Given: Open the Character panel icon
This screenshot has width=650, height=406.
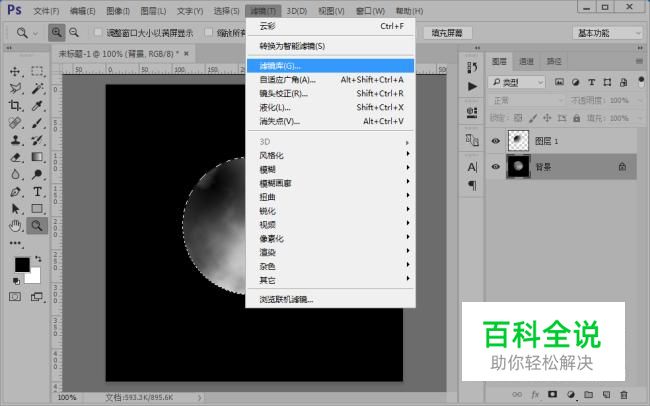Looking at the screenshot, I should click(x=472, y=167).
